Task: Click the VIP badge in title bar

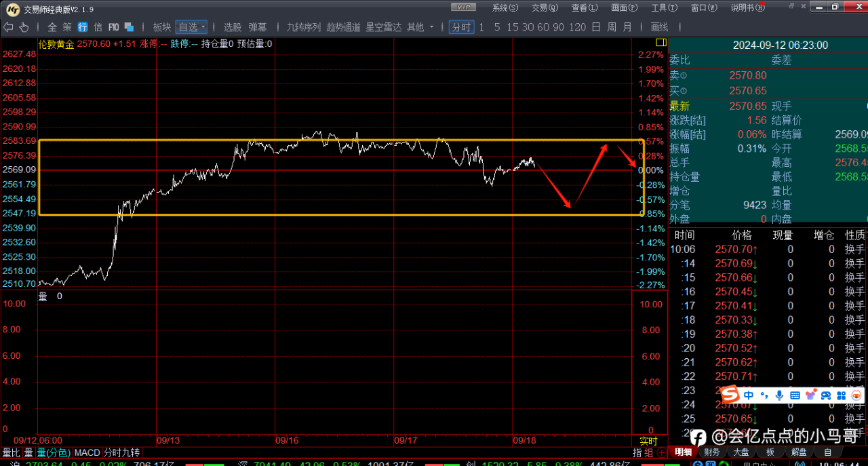Action: [x=463, y=7]
